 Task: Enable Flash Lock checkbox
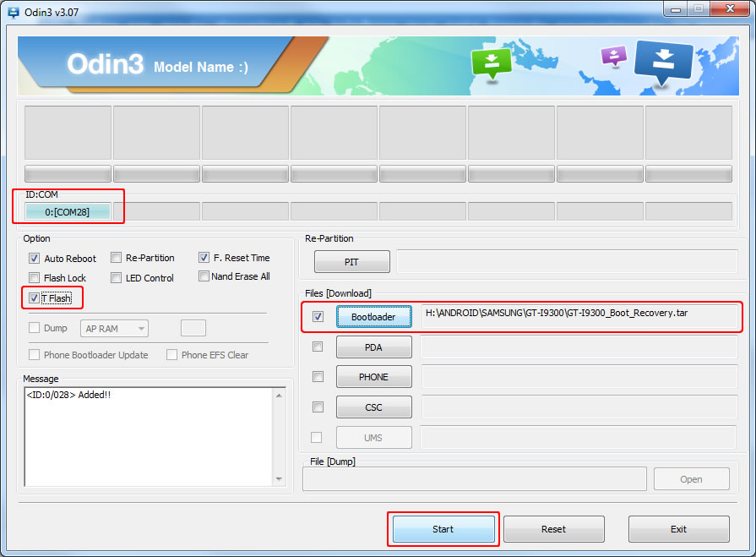(x=34, y=278)
